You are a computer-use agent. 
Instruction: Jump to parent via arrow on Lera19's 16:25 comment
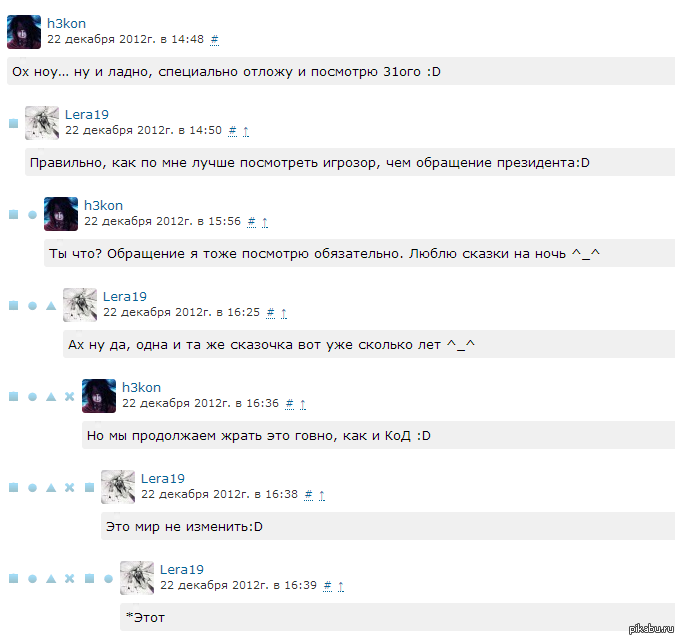tap(284, 313)
